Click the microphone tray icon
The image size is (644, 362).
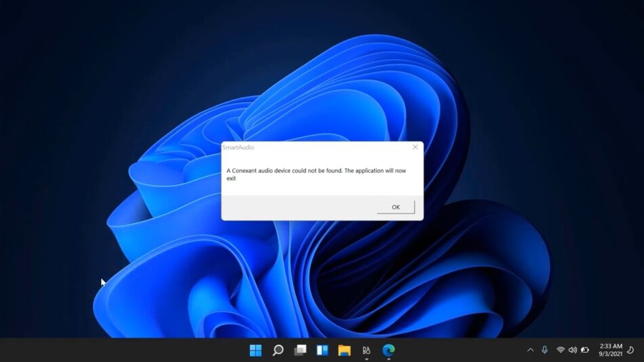point(544,350)
